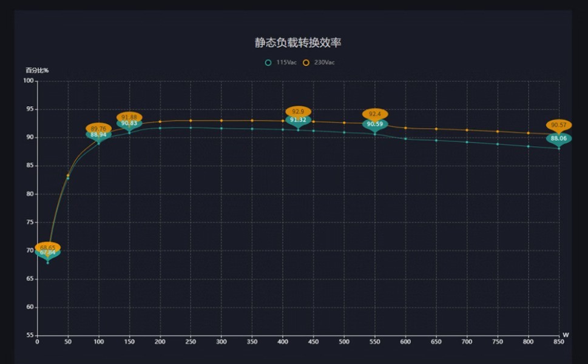Select the 90.57 orange bubble at 850W
588x364 pixels.
point(559,124)
